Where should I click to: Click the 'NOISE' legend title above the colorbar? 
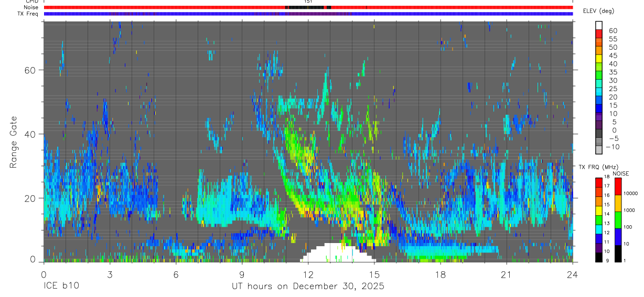[620, 173]
